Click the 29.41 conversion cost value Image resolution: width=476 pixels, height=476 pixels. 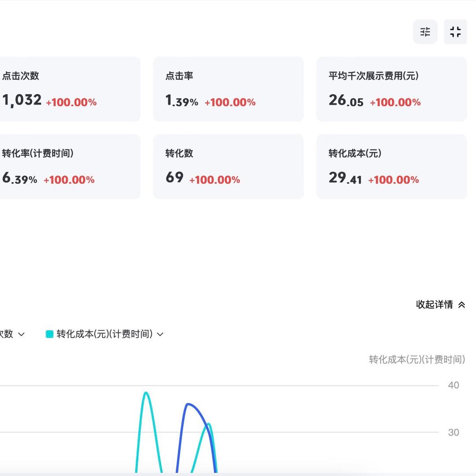point(345,178)
